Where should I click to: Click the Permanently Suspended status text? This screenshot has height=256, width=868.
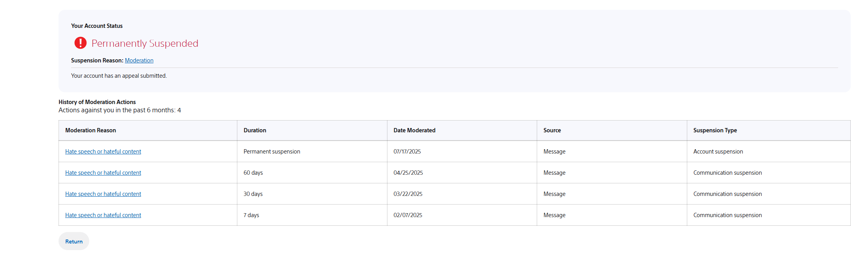(x=145, y=44)
